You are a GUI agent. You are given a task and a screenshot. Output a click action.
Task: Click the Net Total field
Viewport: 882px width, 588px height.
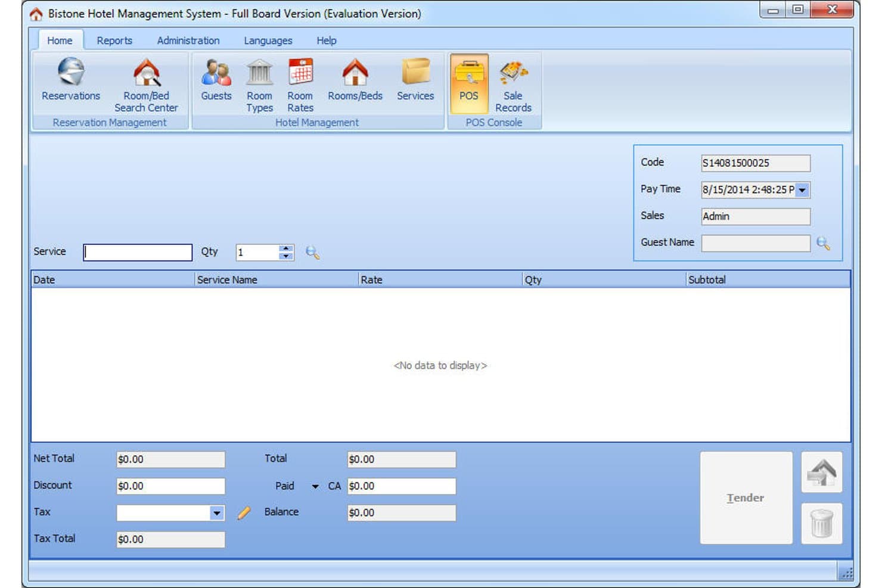tap(170, 459)
